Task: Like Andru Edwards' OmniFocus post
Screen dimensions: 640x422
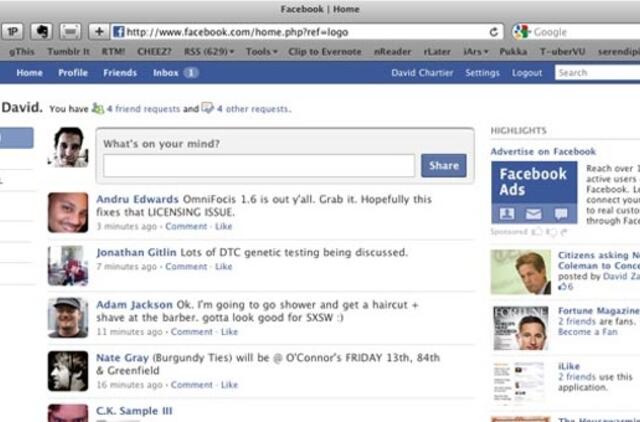Action: (226, 227)
